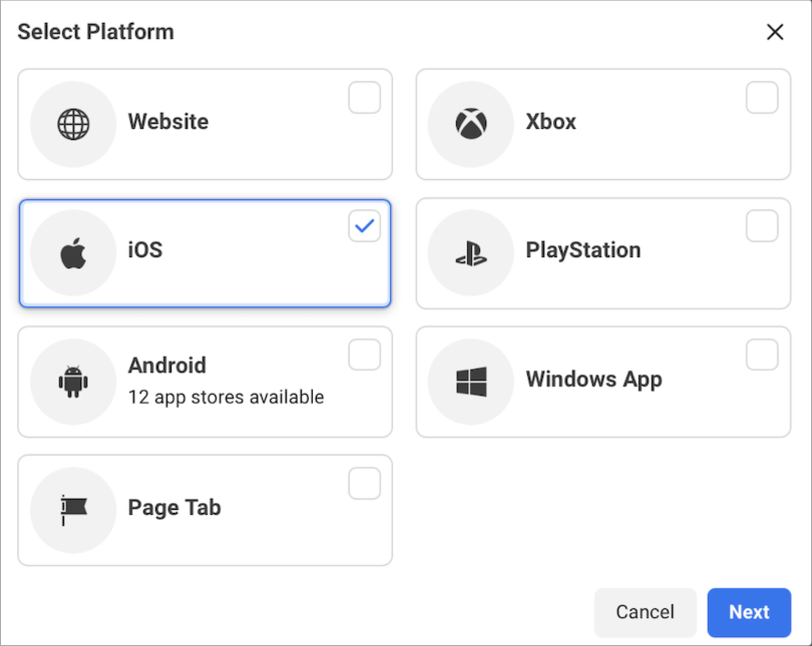Image resolution: width=812 pixels, height=646 pixels.
Task: Click the Windows logo icon
Action: (472, 382)
